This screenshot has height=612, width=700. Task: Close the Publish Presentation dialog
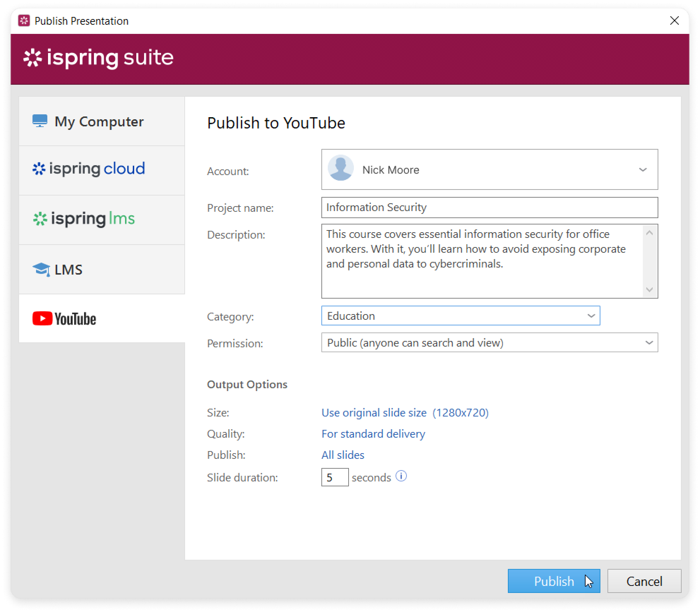674,21
